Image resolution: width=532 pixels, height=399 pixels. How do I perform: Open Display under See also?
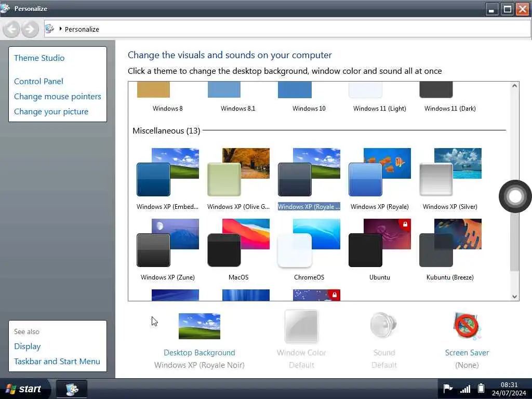coord(28,347)
